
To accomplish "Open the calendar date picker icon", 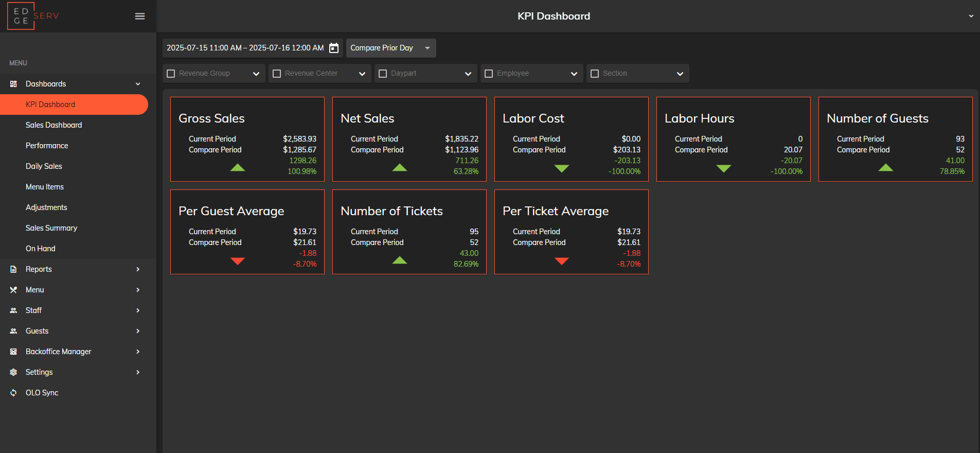I will click(x=334, y=48).
